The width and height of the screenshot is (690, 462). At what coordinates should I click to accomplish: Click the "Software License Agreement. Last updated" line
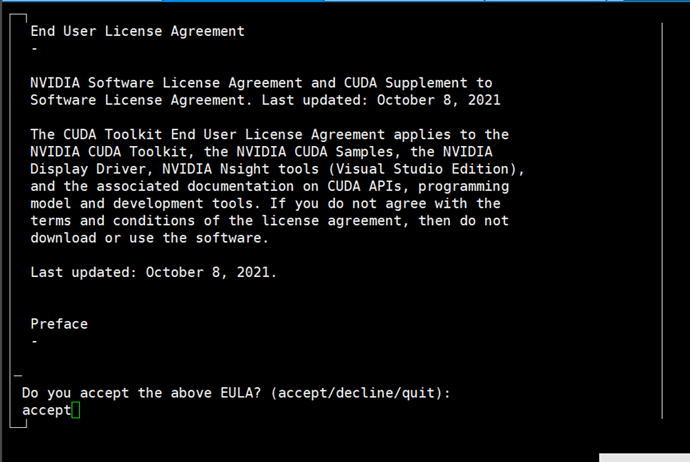tap(265, 100)
